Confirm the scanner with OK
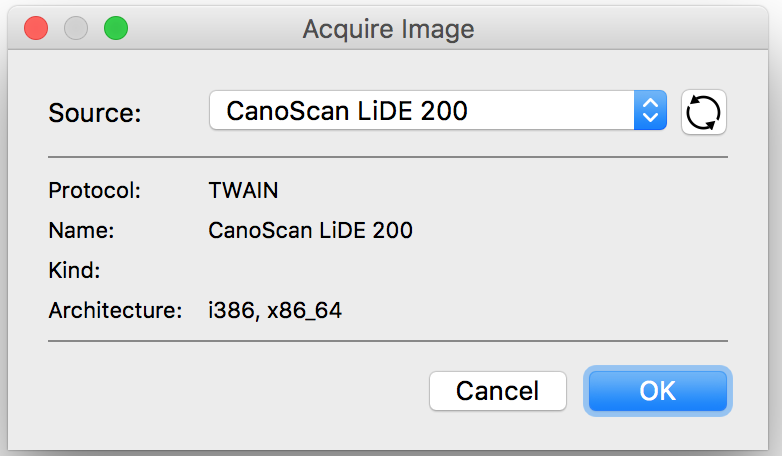This screenshot has width=782, height=456. coord(657,391)
